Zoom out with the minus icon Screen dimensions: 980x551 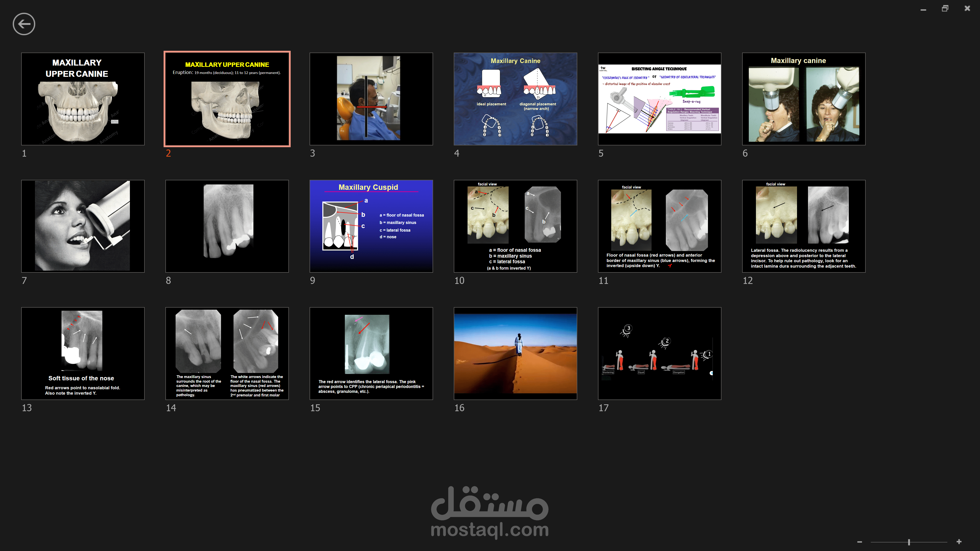coord(859,542)
